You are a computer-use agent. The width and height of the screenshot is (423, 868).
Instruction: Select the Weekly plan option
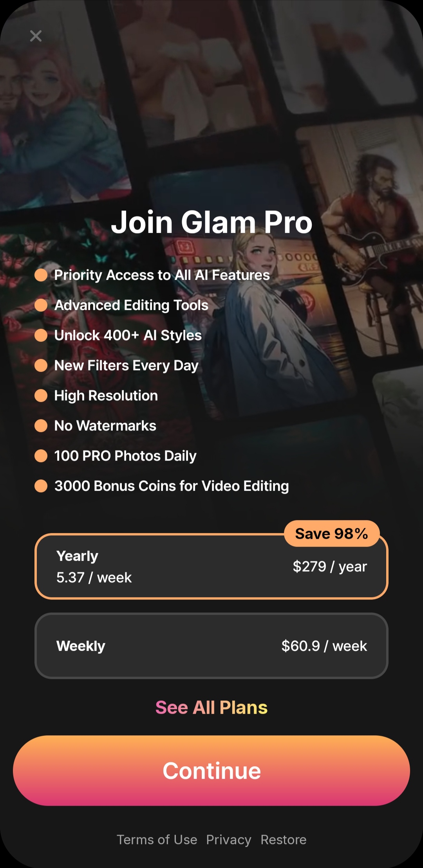(x=211, y=646)
